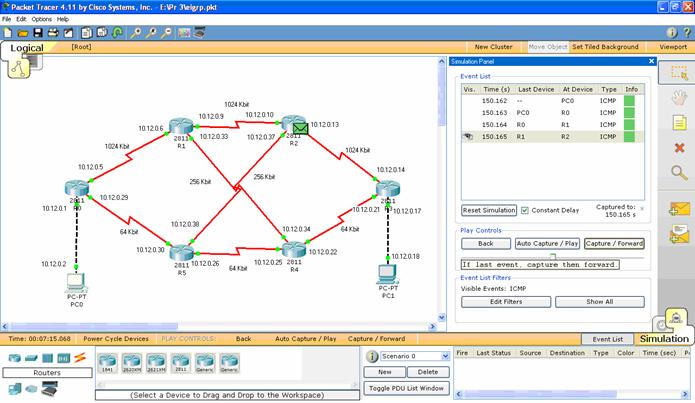695x403 pixels.
Task: Select the Inspect magnifier tool
Action: [x=679, y=173]
